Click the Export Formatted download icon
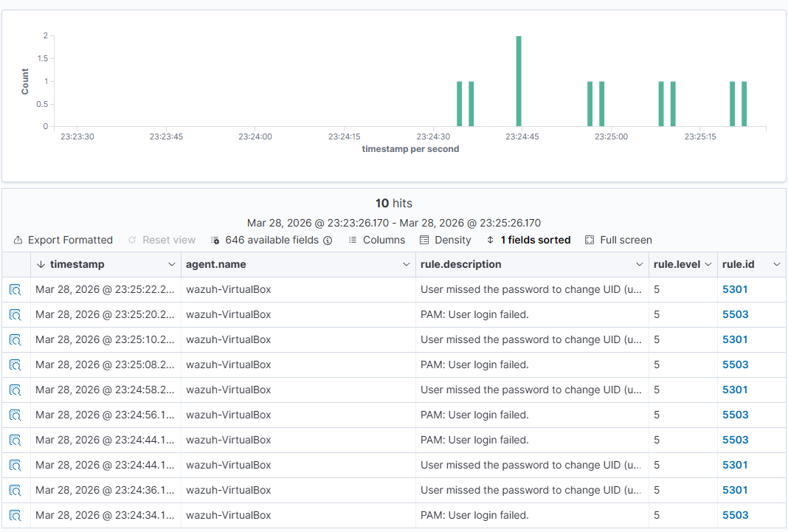Screen dimensions: 788x532 pos(17,240)
